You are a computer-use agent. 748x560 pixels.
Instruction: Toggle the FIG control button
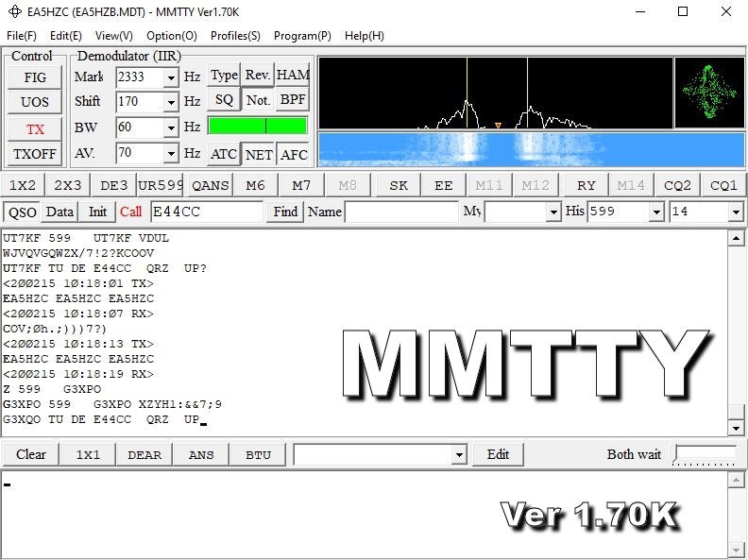pyautogui.click(x=35, y=77)
